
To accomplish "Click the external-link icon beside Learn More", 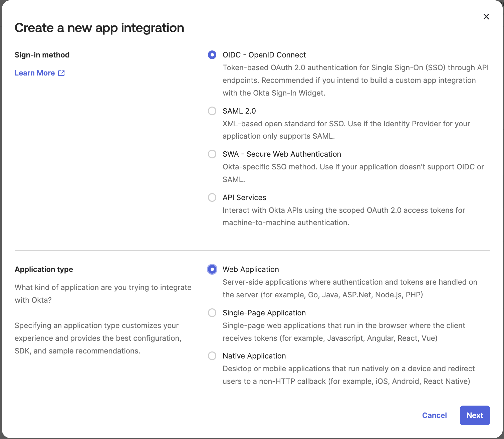I will [x=61, y=73].
